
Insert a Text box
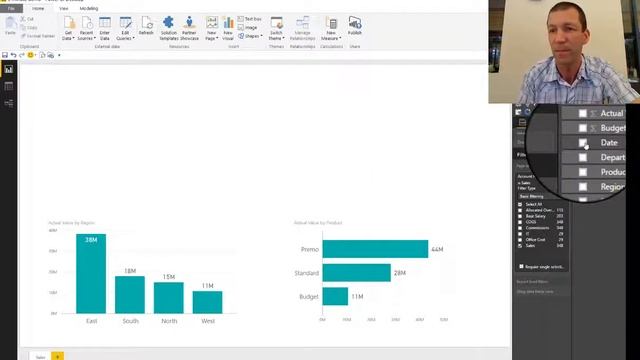249,19
